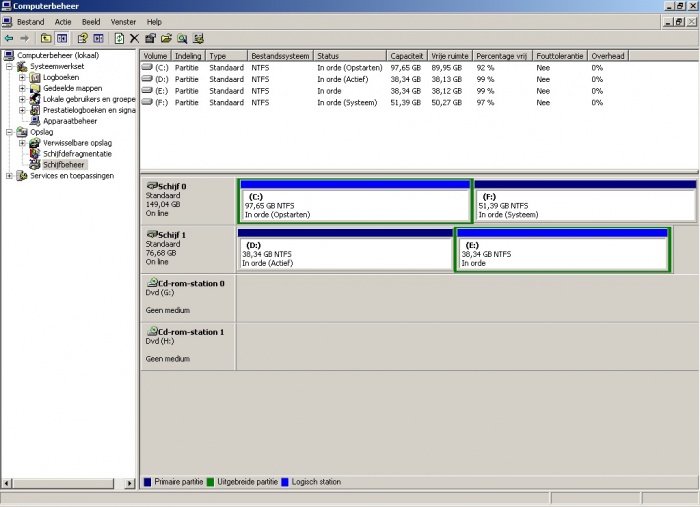Expand the Logboeken tree node

pos(22,77)
